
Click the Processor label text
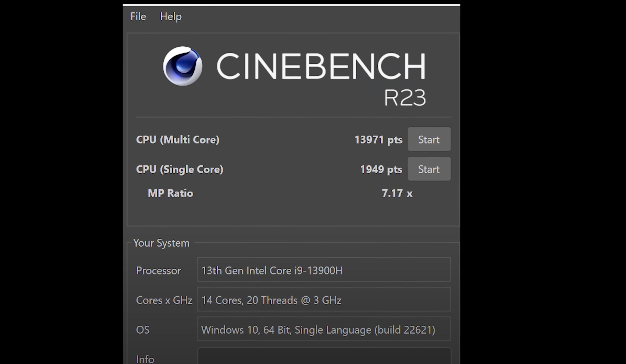158,271
